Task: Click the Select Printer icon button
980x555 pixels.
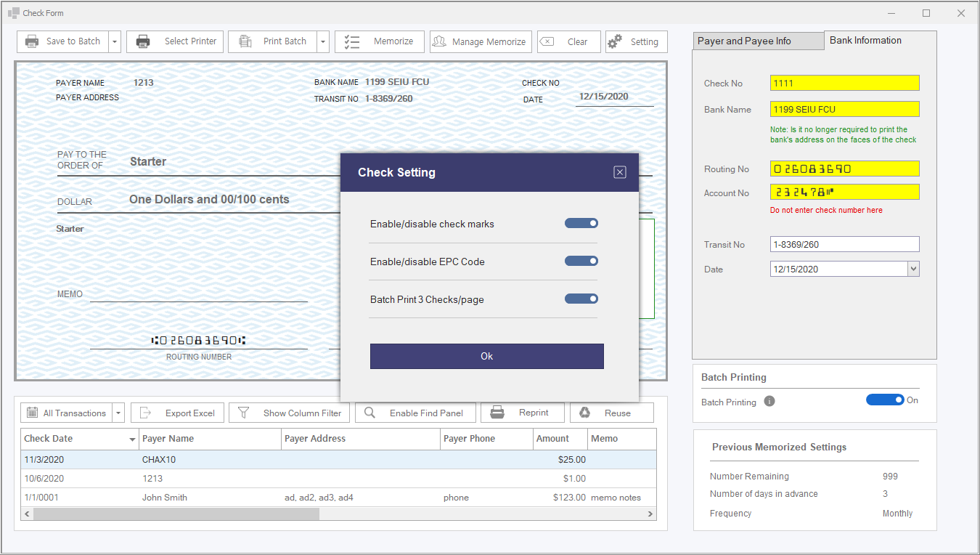Action: [x=144, y=41]
